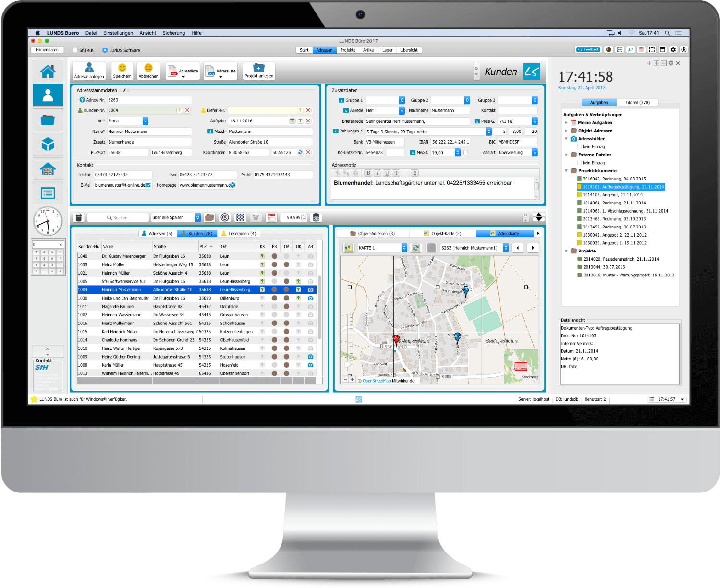Image resolution: width=720 pixels, height=588 pixels.
Task: Open the KARTE 1 map dropdown
Action: tap(404, 248)
